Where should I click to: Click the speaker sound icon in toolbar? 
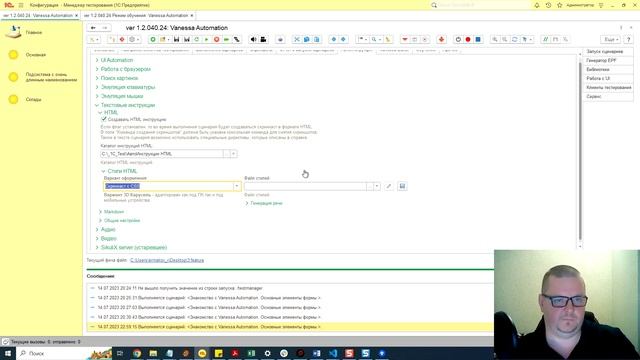pyautogui.click(x=253, y=40)
